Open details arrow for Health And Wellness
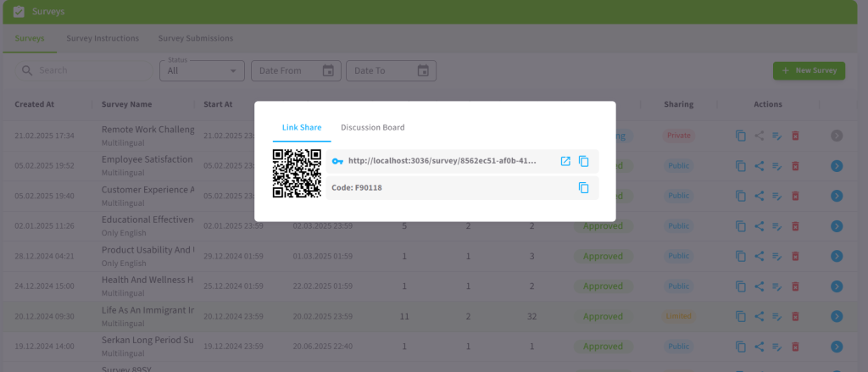 [x=837, y=286]
